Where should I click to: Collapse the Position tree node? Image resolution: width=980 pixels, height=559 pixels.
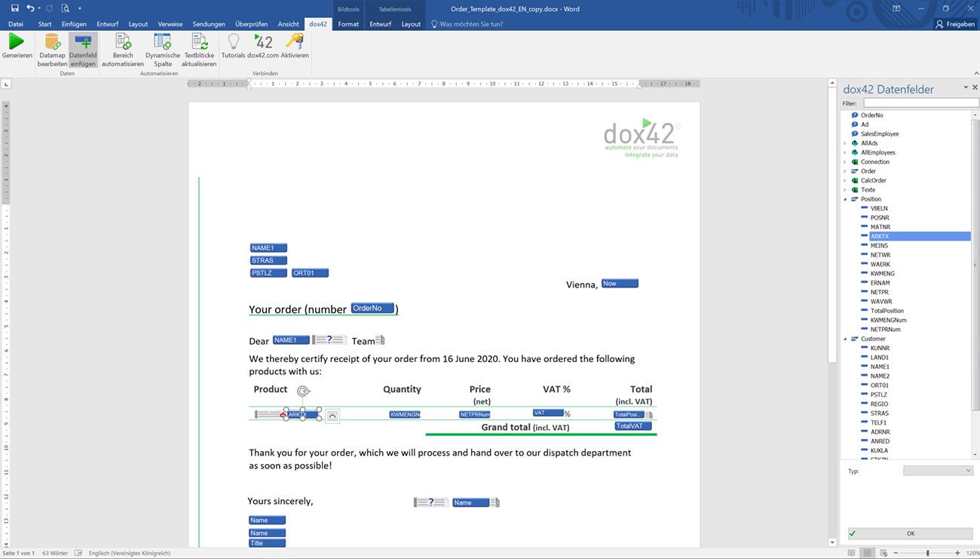tap(845, 199)
